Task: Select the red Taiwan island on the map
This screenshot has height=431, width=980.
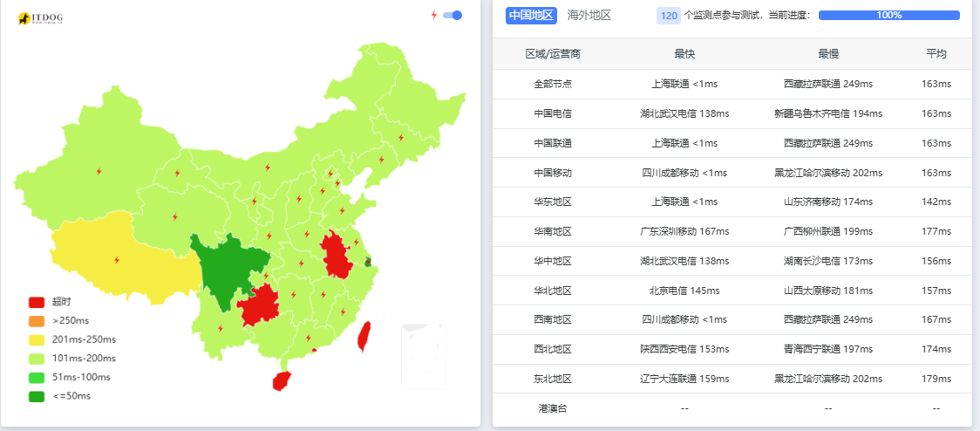Action: [364, 335]
